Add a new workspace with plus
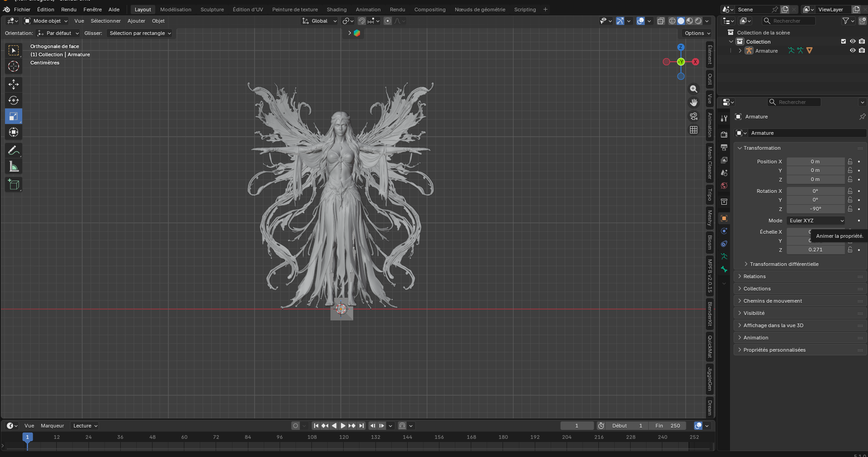 (x=545, y=10)
